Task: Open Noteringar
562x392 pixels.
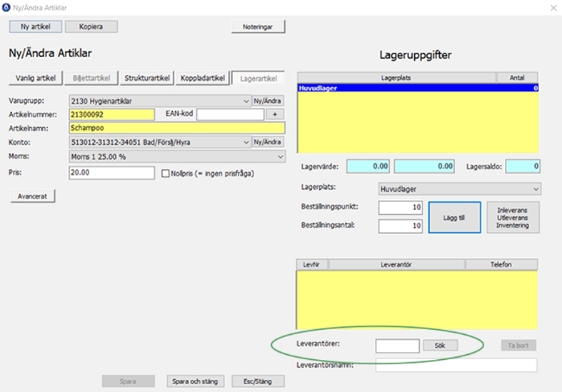Action: point(258,27)
